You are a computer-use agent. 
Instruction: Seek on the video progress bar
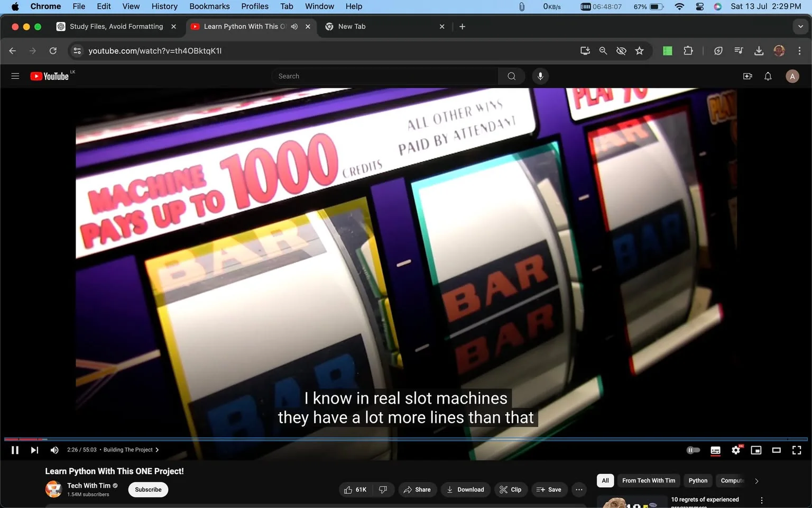pyautogui.click(x=406, y=439)
